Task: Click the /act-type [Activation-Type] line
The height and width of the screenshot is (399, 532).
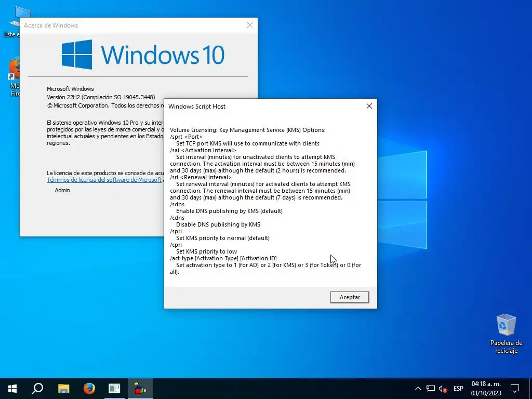Action: [223, 259]
